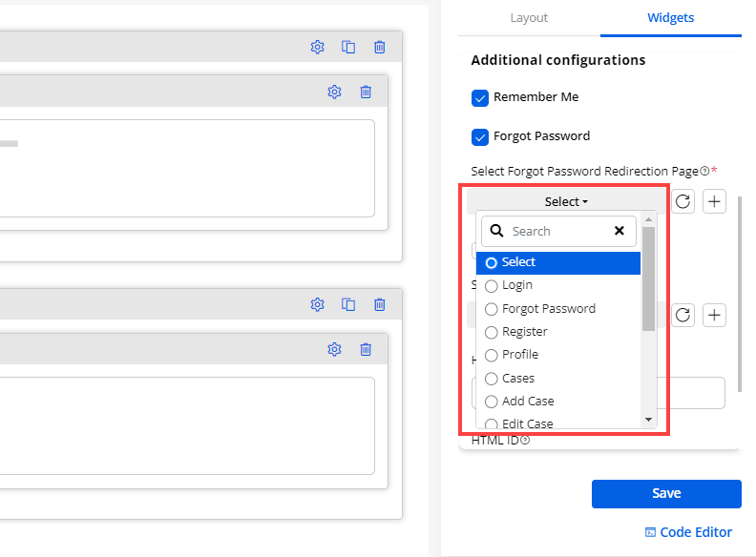
Task: Clear search with the X icon
Action: pyautogui.click(x=619, y=231)
